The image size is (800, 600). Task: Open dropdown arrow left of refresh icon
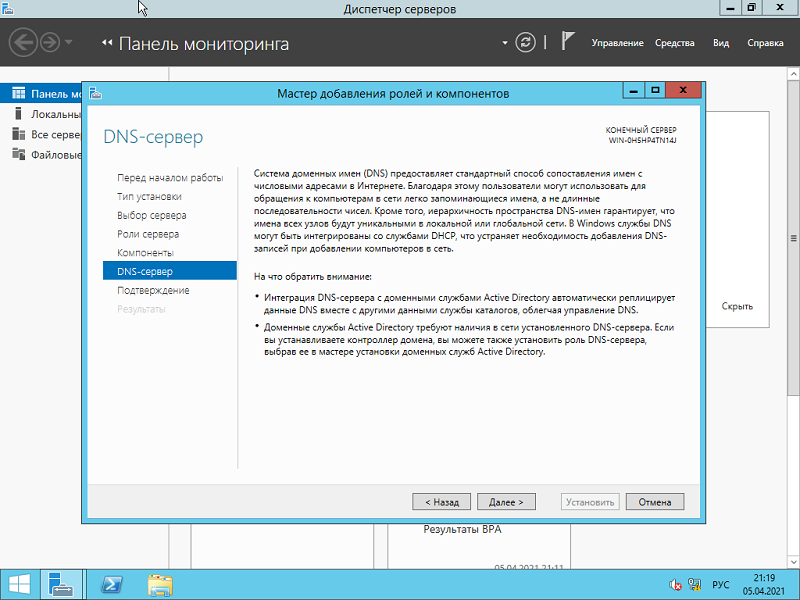point(505,43)
